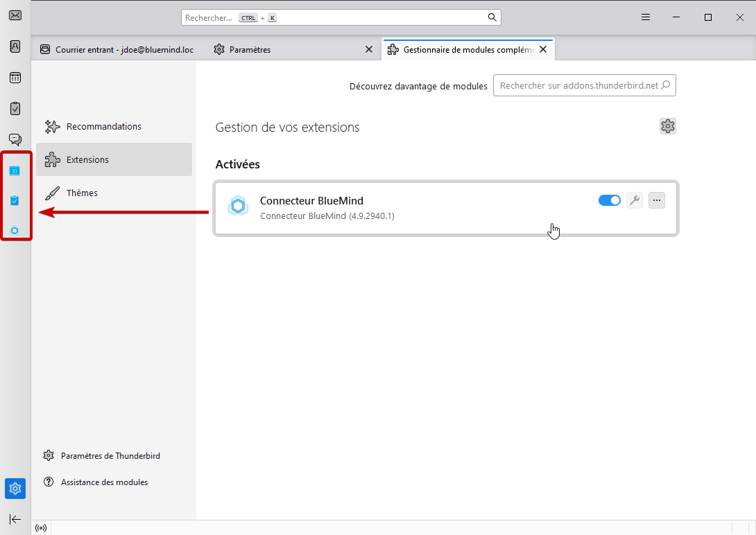Switch to the Paramètres tab

coord(250,50)
